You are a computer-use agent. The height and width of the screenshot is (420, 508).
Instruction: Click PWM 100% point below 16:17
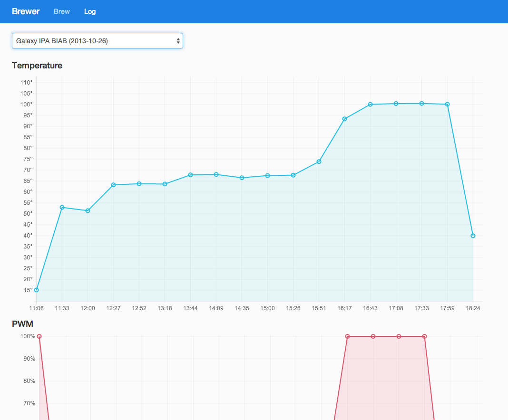[347, 336]
